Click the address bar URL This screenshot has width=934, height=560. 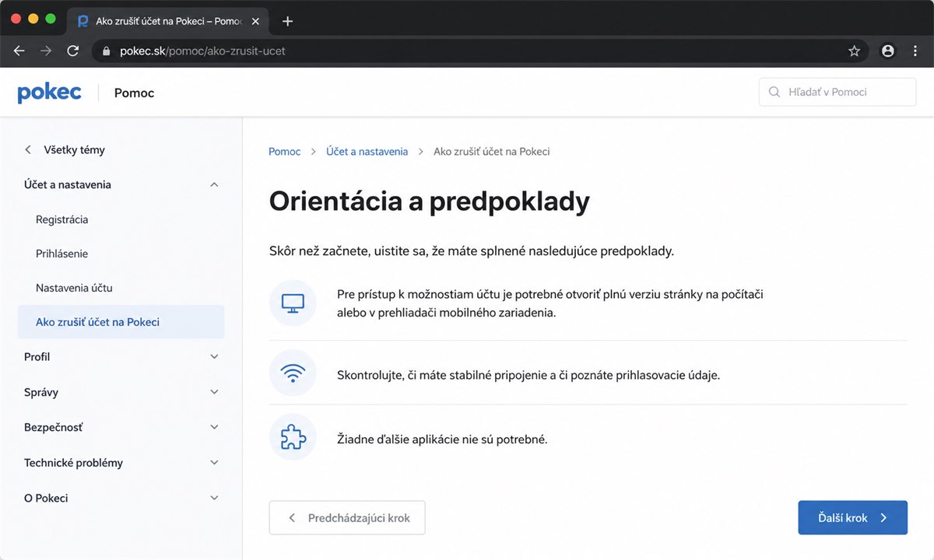(202, 51)
